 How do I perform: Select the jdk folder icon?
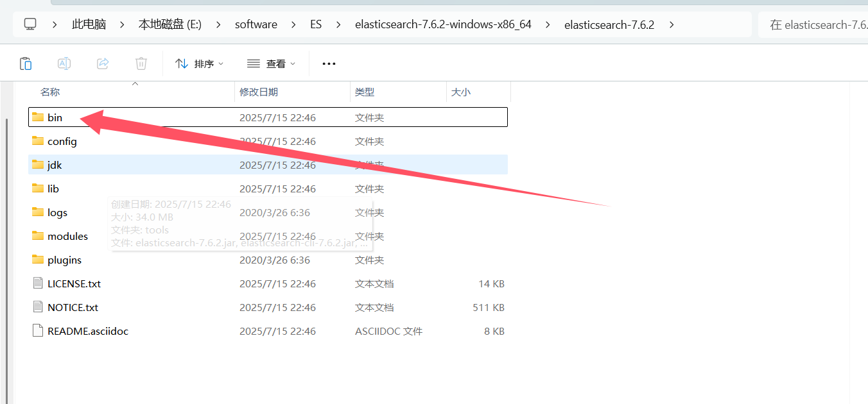(38, 165)
